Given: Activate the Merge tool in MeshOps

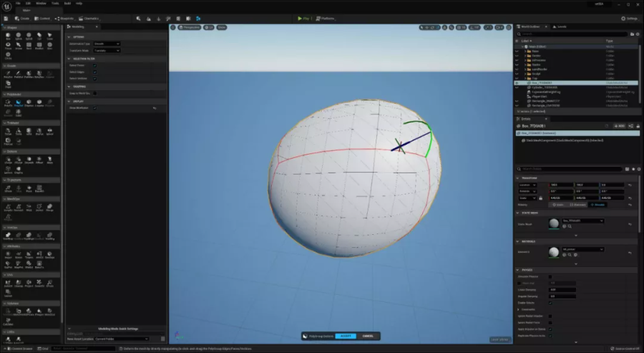Looking at the screenshot, I should coord(49,208).
